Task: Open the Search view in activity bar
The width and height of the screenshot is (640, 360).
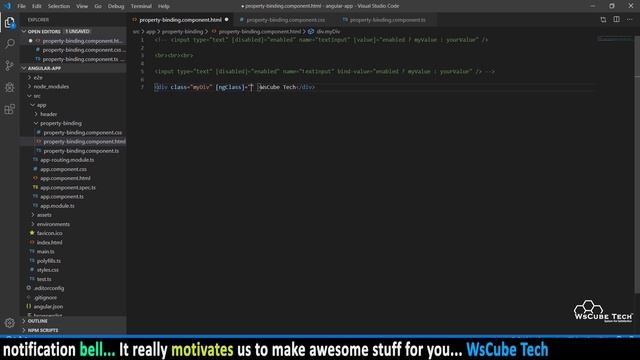Action: click(x=9, y=43)
